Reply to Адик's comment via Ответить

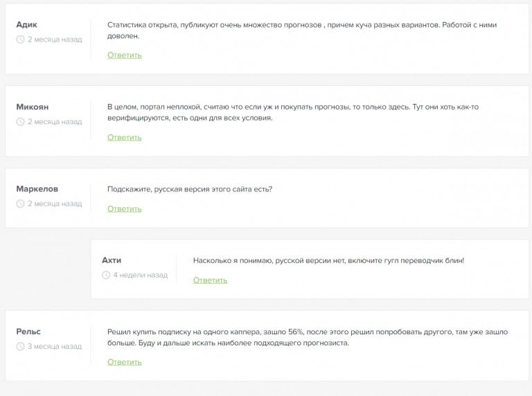(x=125, y=55)
